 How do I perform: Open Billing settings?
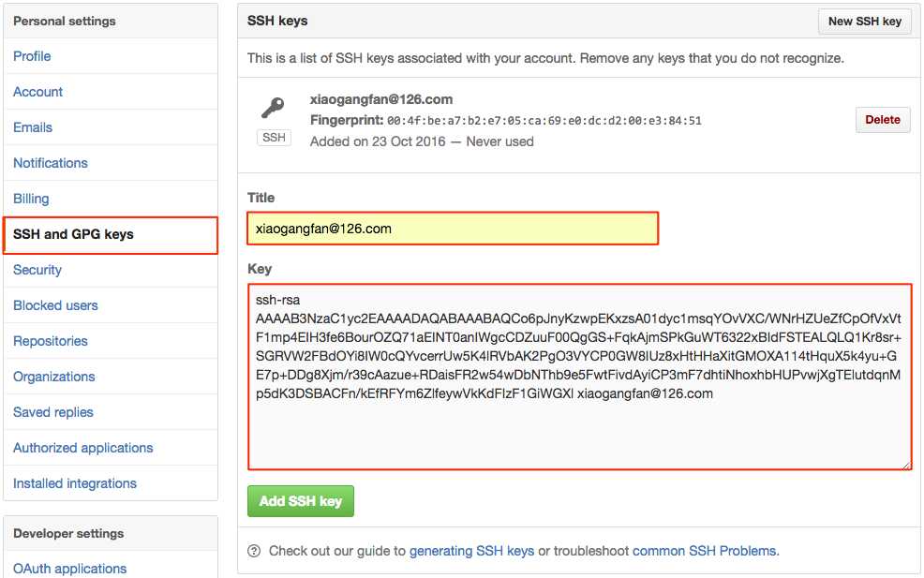tap(31, 199)
